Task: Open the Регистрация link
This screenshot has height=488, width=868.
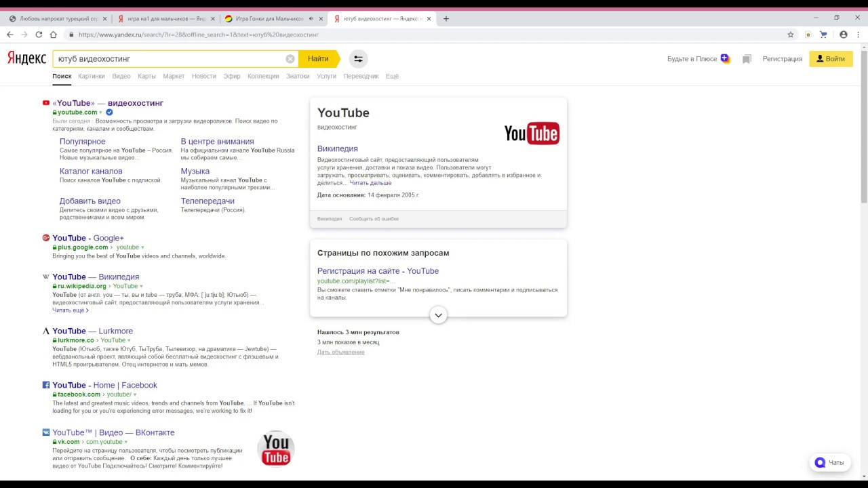Action: coord(782,59)
